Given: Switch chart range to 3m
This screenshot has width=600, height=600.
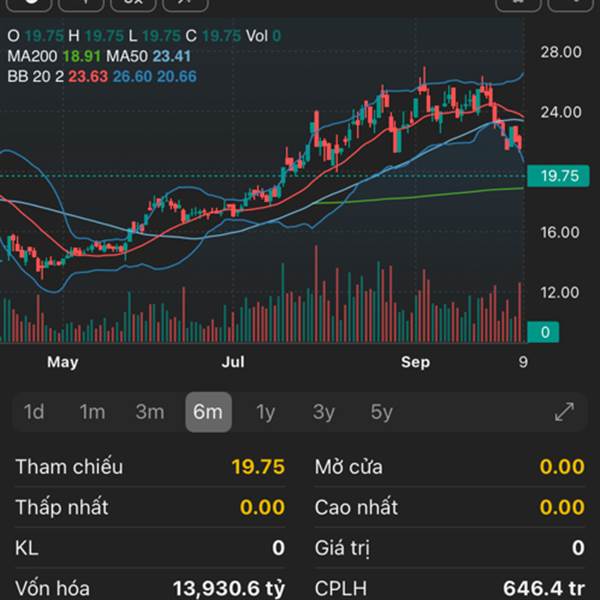Looking at the screenshot, I should tap(150, 412).
